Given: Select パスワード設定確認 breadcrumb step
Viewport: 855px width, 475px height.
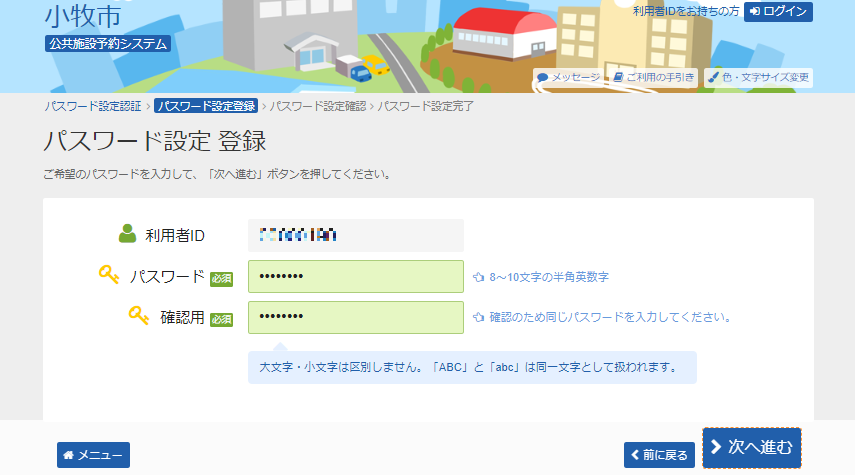Looking at the screenshot, I should coord(317,106).
